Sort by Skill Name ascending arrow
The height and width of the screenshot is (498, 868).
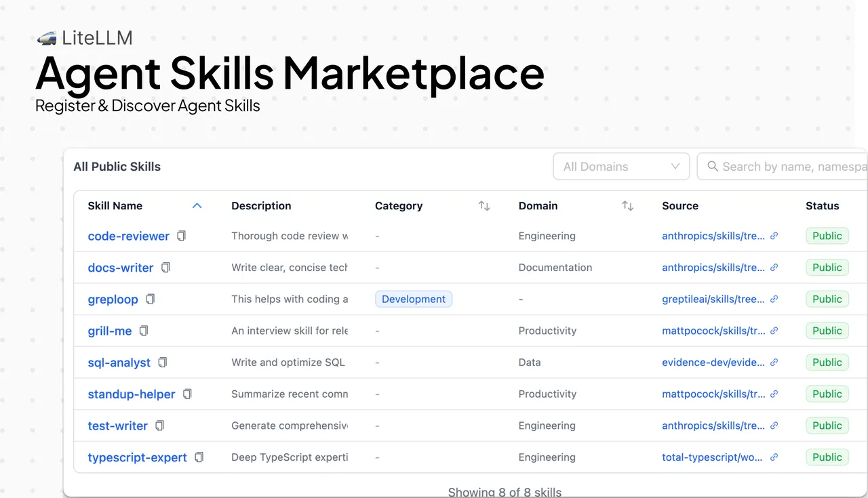pyautogui.click(x=197, y=205)
